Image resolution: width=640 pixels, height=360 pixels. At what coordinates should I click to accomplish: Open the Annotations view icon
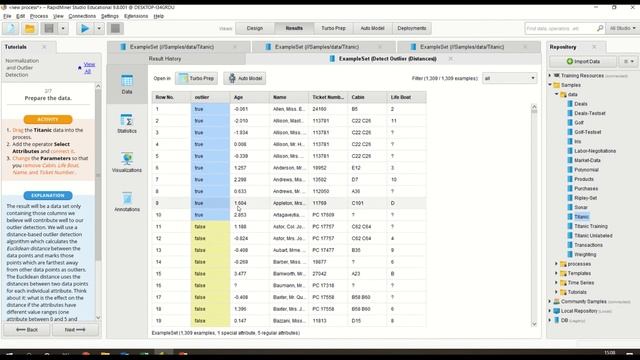tap(127, 202)
